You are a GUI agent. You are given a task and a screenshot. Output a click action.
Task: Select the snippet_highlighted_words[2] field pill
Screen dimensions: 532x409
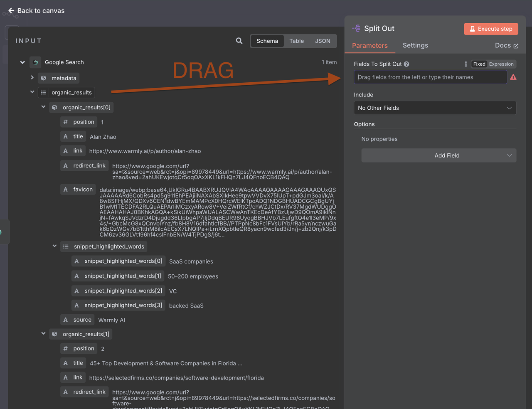118,291
